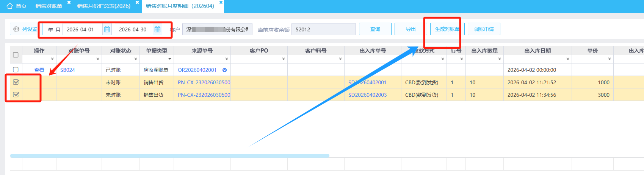The height and width of the screenshot is (175, 644).
Task: Open end date calendar for 2026-04-30
Action: [157, 29]
